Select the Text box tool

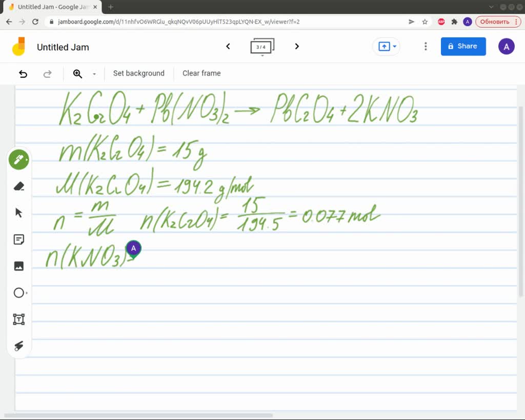click(x=18, y=319)
